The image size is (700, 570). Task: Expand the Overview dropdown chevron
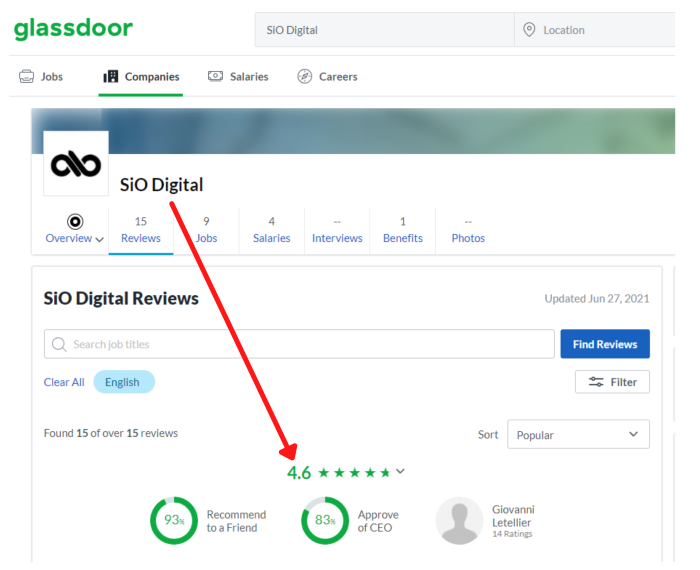[x=100, y=240]
